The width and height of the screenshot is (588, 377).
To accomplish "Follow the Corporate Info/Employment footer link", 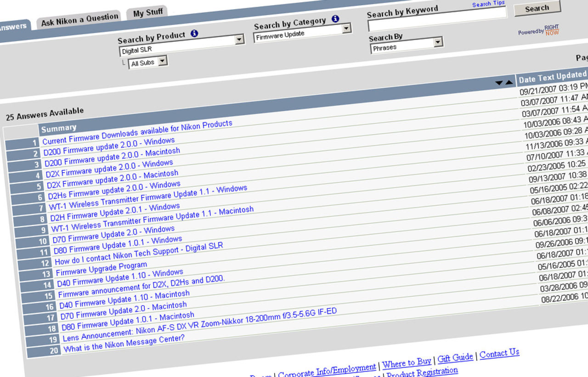I will (x=327, y=371).
